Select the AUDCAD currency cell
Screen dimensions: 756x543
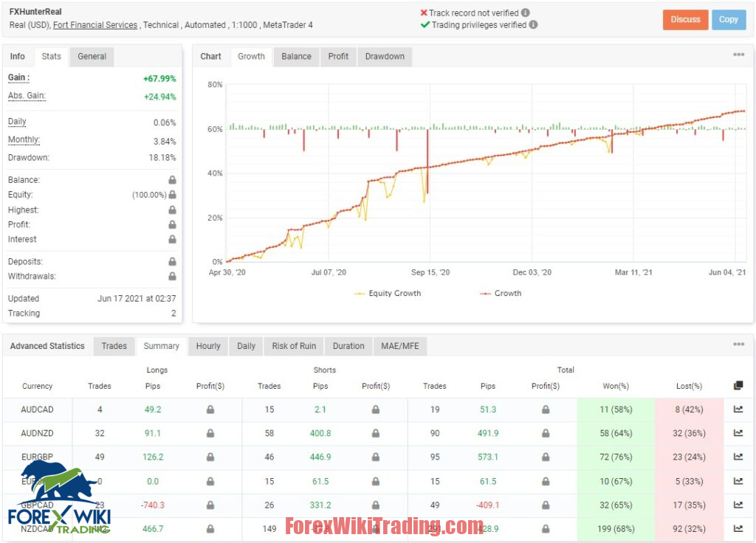37,409
